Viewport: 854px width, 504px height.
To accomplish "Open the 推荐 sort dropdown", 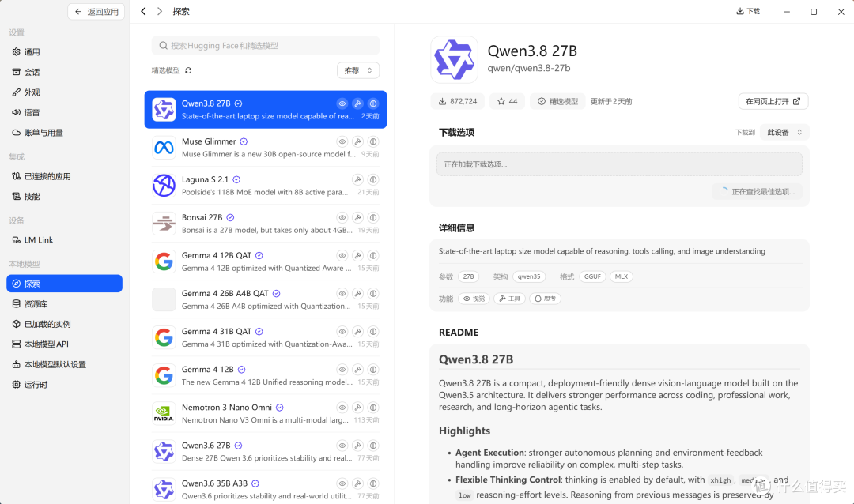I will pos(358,70).
